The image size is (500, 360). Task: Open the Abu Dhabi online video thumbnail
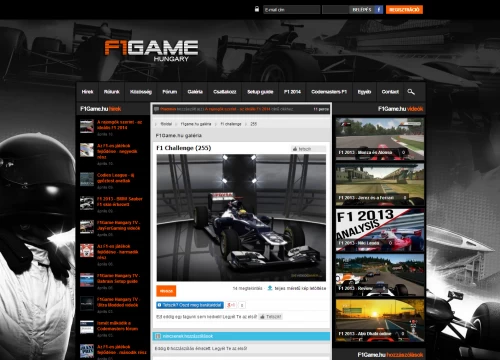tap(380, 320)
